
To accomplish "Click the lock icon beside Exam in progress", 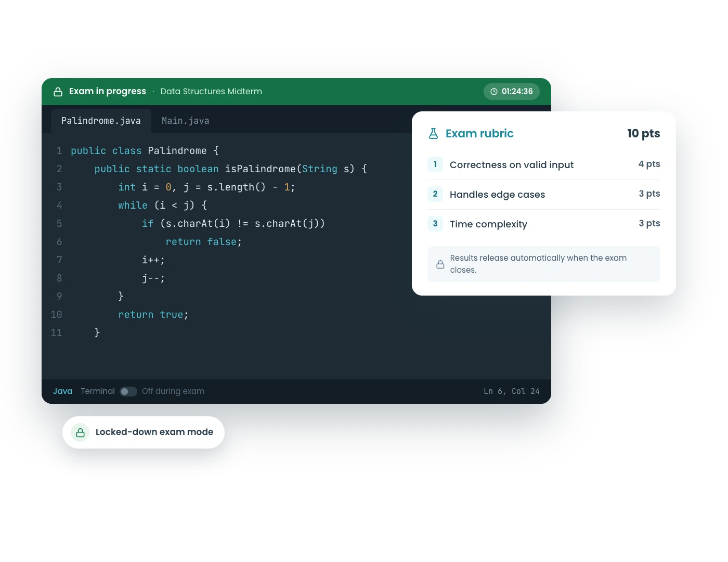I will (58, 92).
